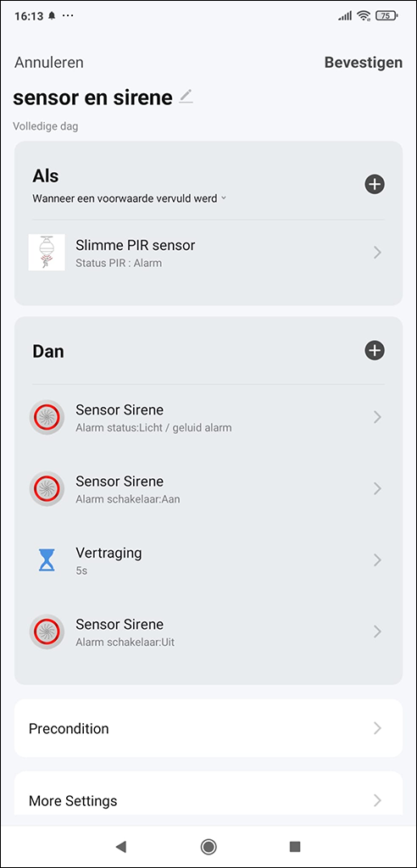The width and height of the screenshot is (417, 868).
Task: Open Slimme PIR sensor condition chevron
Action: click(x=377, y=253)
